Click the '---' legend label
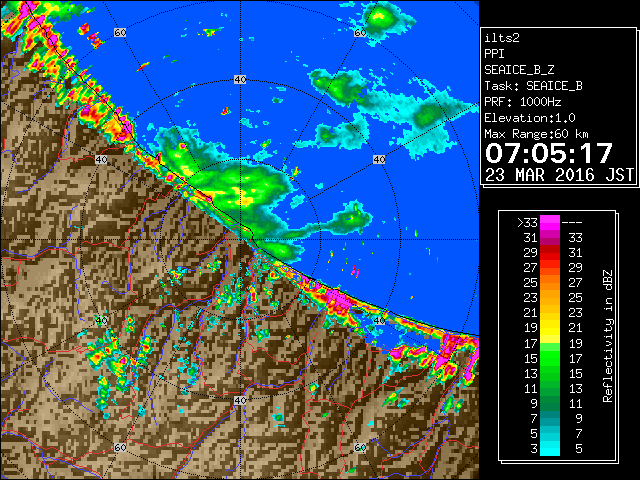This screenshot has height=480, width=640. [572, 222]
